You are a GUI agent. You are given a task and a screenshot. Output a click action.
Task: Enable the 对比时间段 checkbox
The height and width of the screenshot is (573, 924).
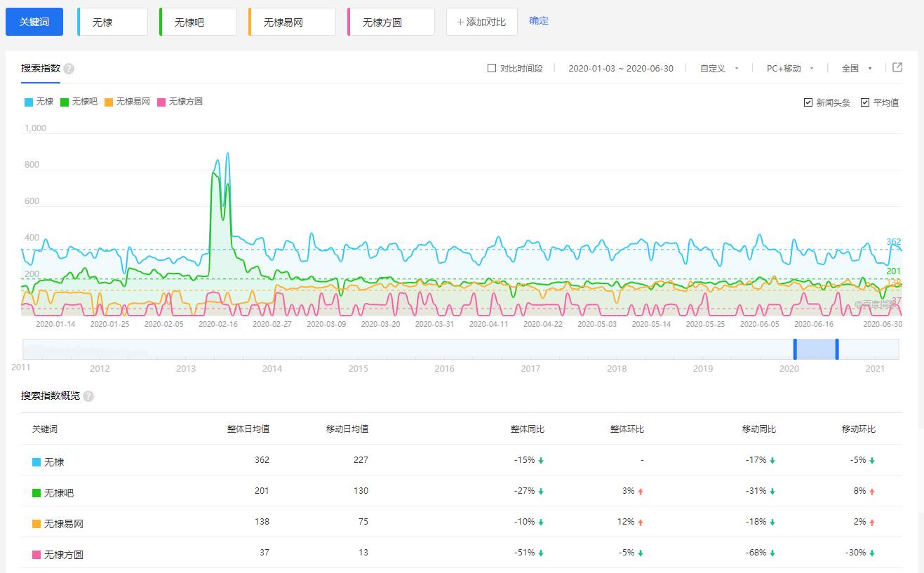(492, 69)
